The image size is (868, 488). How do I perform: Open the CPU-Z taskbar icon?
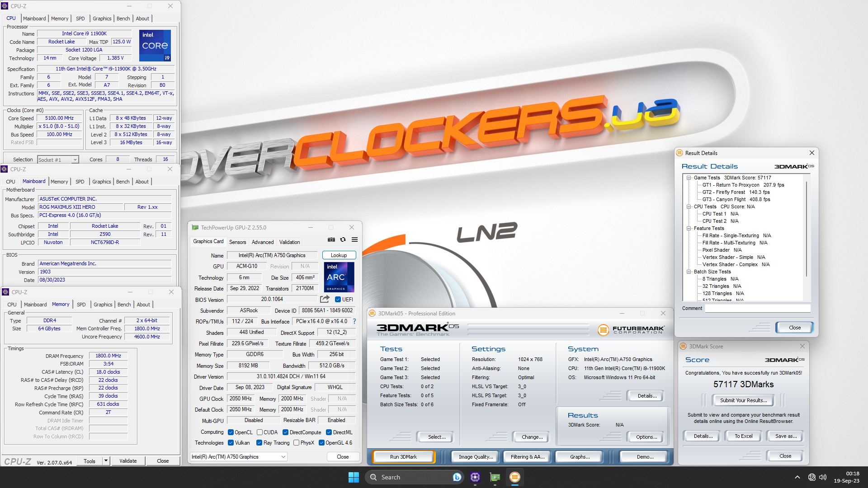click(475, 477)
